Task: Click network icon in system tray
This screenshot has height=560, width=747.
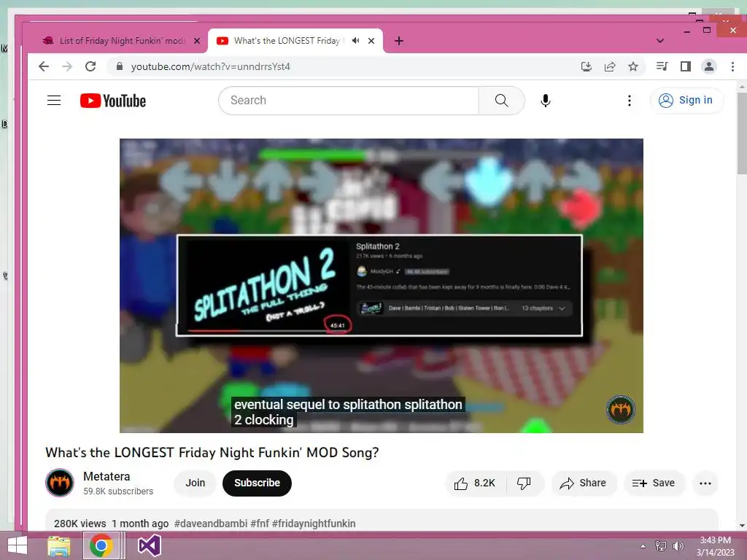Action: coord(661,546)
